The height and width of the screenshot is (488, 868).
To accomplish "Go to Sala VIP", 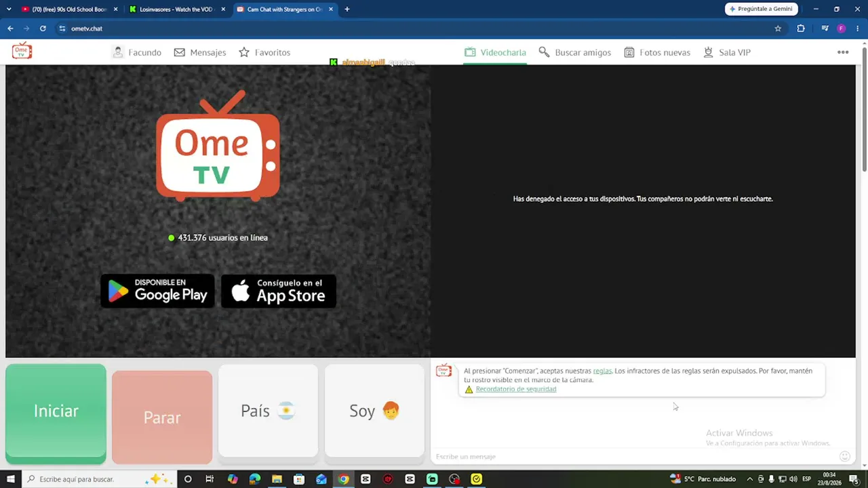I will (x=727, y=52).
